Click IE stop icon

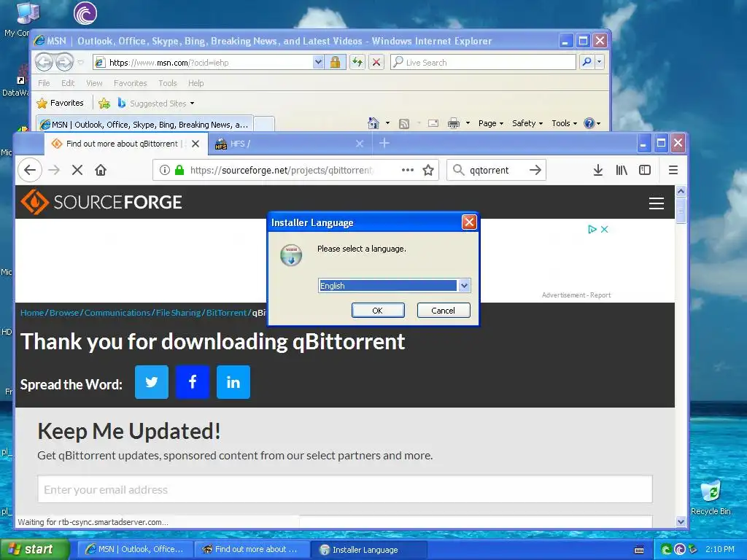[x=376, y=62]
